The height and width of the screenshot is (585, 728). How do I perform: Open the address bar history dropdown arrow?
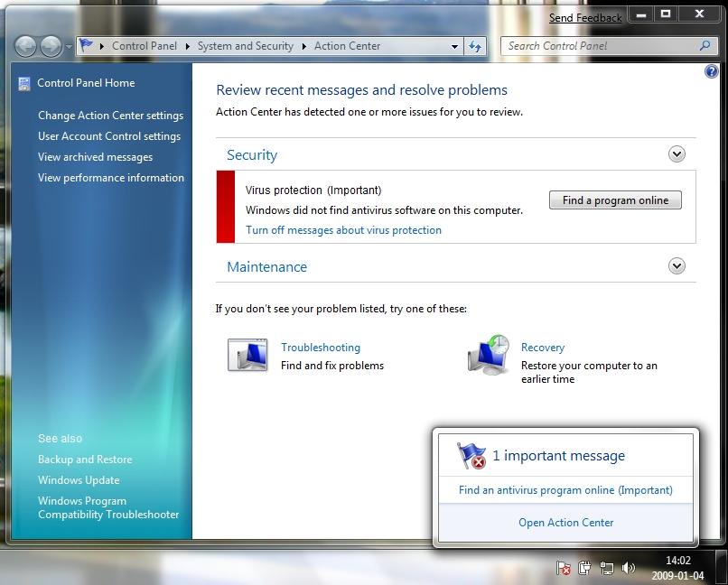(454, 46)
